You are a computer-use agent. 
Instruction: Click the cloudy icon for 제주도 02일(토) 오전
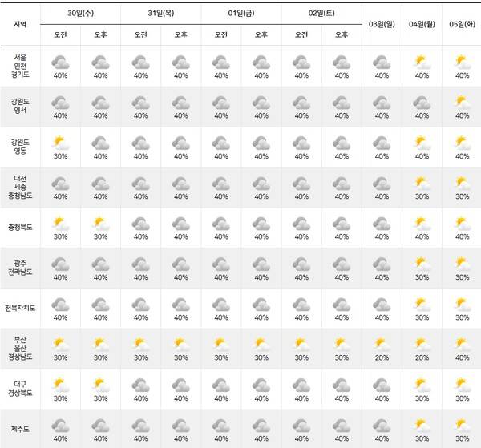coord(301,426)
